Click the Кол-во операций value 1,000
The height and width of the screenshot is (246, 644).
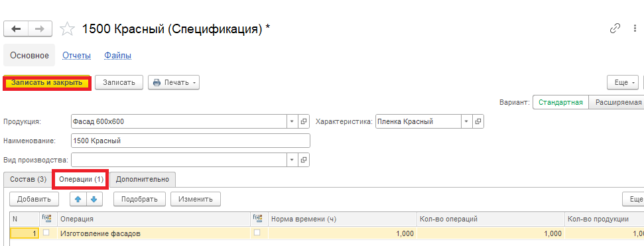click(x=490, y=233)
